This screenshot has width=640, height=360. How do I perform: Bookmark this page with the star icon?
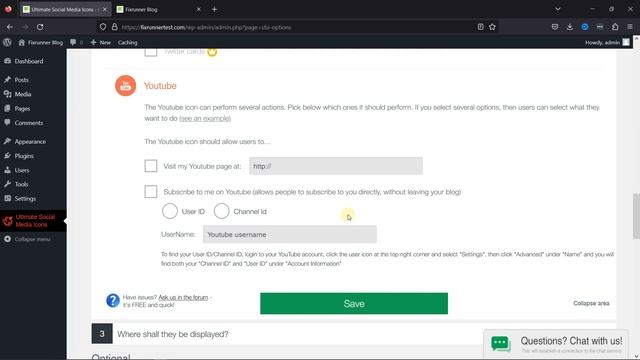click(492, 27)
